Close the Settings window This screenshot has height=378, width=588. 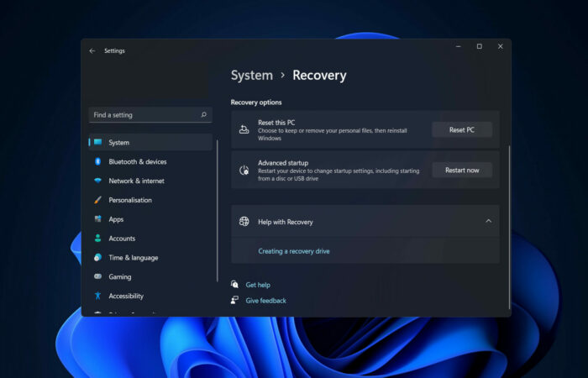coord(501,46)
